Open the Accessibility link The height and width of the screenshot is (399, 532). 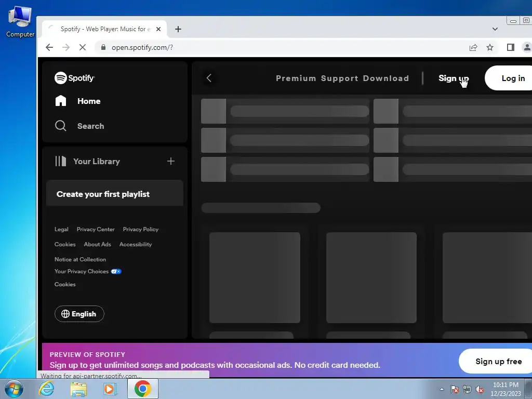coord(136,244)
